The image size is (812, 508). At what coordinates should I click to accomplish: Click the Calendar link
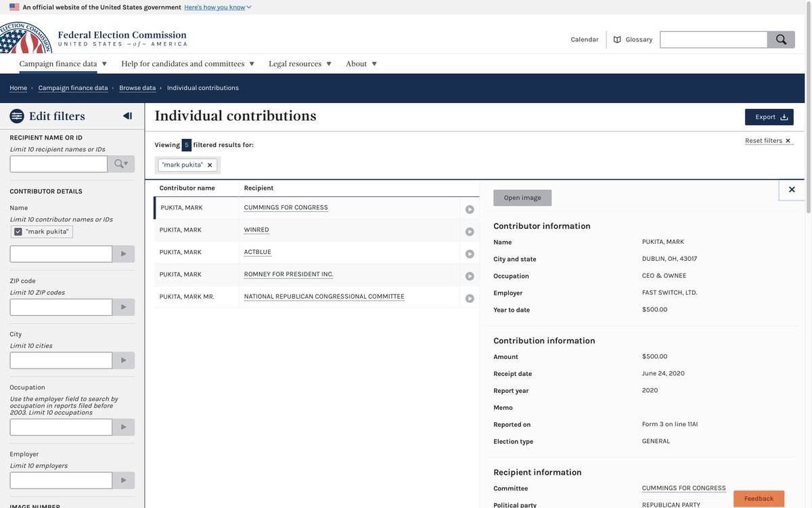pyautogui.click(x=585, y=40)
